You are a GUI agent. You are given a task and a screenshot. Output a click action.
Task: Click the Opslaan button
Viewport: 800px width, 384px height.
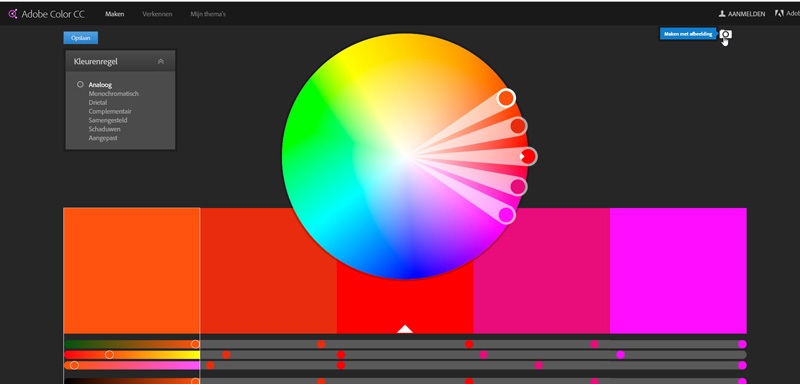click(81, 38)
